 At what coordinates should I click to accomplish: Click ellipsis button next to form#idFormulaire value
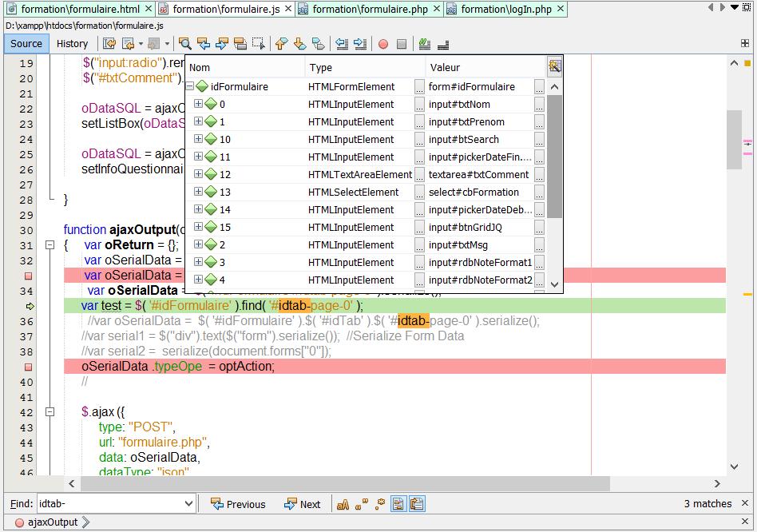(x=539, y=87)
